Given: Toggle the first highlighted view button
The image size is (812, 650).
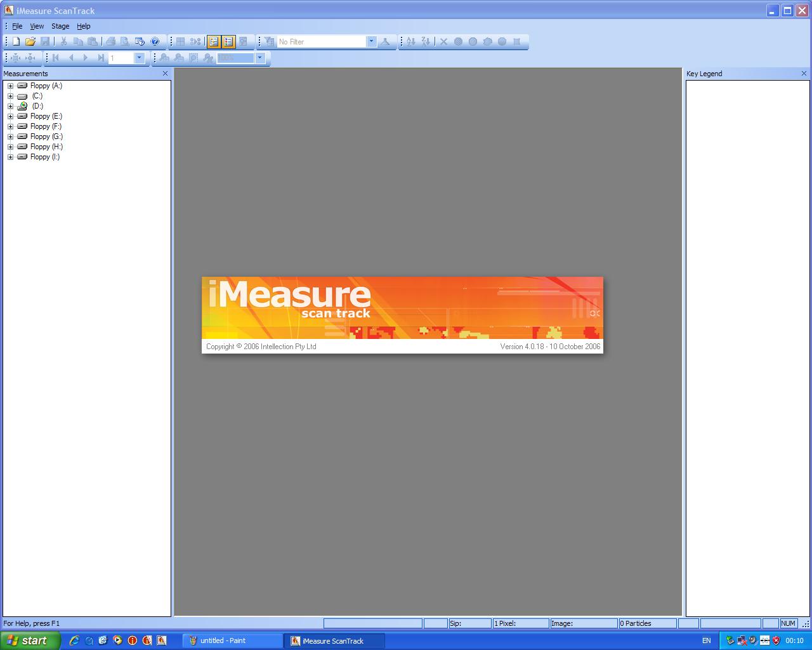Looking at the screenshot, I should [214, 42].
